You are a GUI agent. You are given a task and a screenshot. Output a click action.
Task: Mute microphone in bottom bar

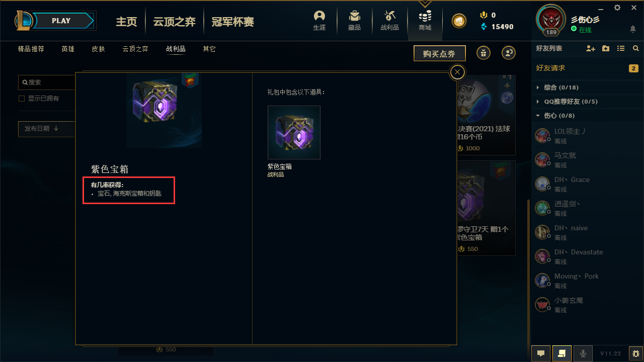(x=583, y=353)
